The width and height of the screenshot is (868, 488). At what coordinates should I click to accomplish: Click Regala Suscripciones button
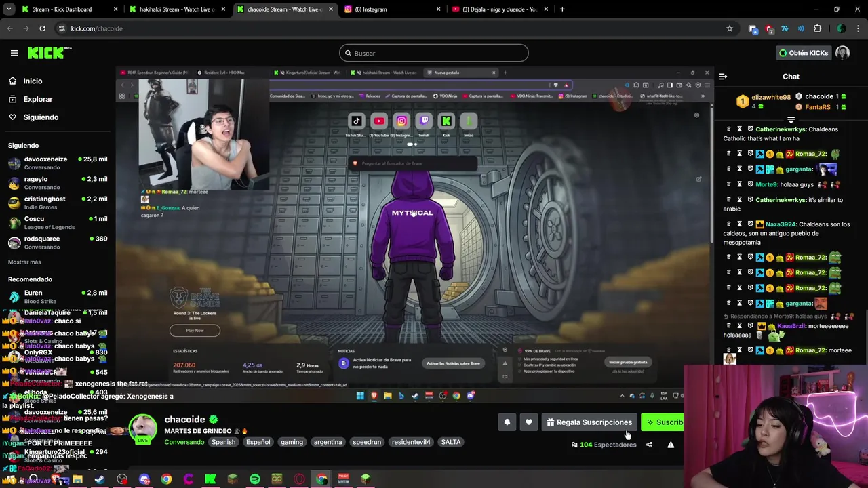(x=589, y=422)
